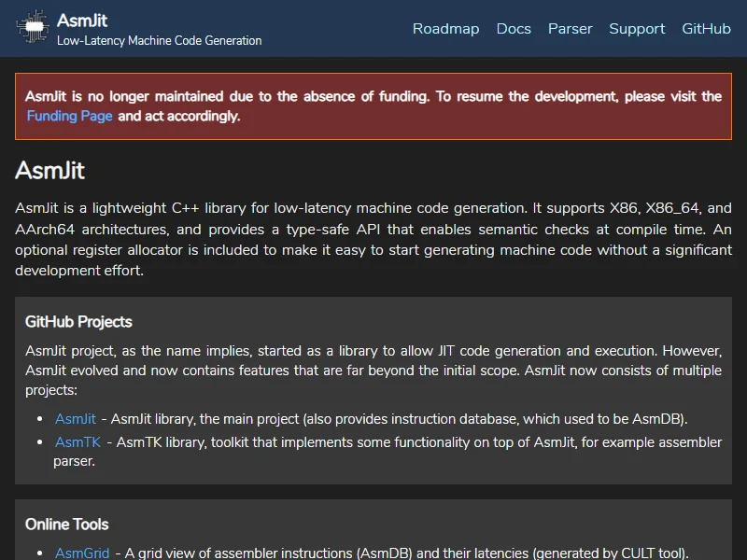Click the Online Tools section heading
The image size is (747, 560).
point(67,525)
